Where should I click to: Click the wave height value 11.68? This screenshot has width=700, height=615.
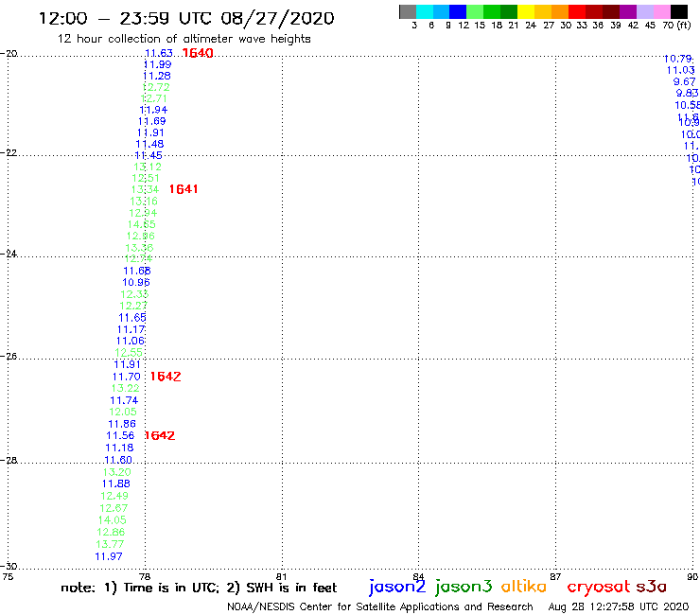137,272
